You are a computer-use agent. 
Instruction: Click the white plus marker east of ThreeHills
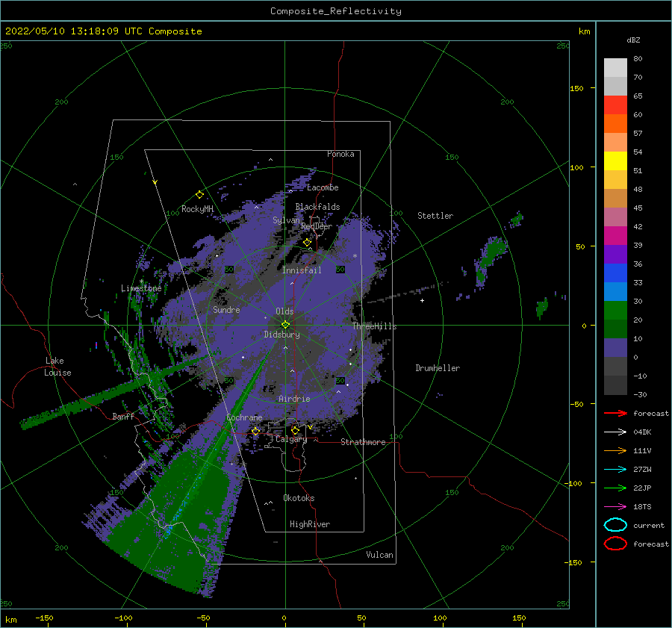tap(422, 300)
